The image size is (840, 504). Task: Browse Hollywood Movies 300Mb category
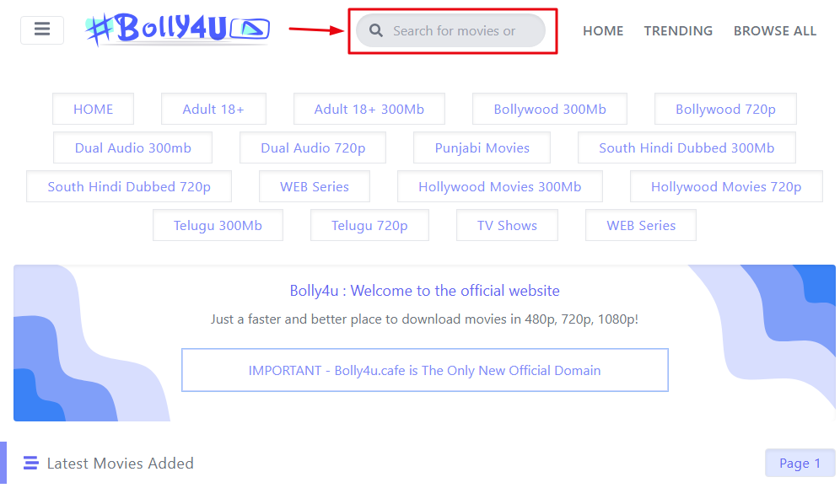[x=500, y=186]
